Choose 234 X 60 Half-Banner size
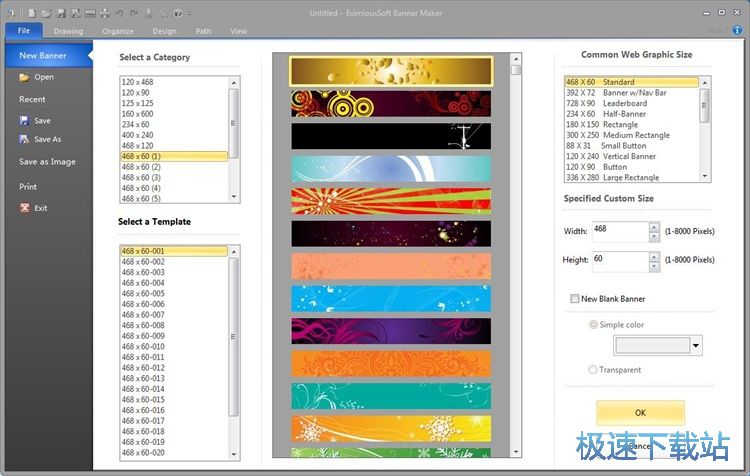This screenshot has height=476, width=750. [631, 114]
